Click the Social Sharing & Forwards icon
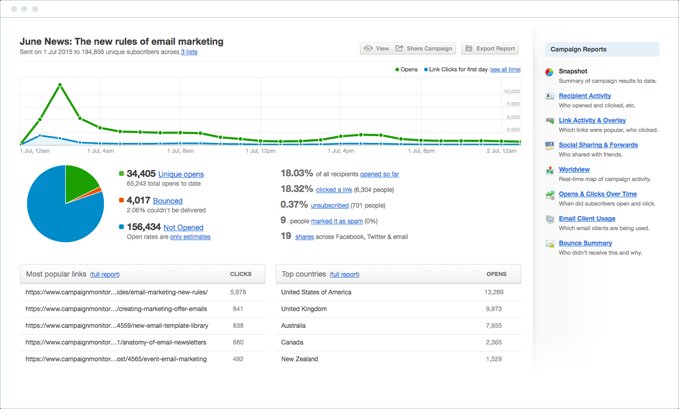 point(550,145)
